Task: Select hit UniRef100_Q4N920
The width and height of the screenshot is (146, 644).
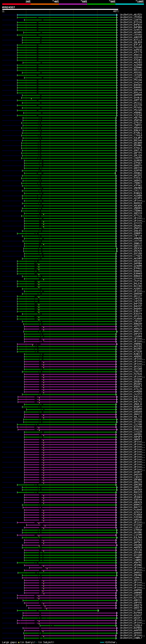Action: click(x=131, y=573)
